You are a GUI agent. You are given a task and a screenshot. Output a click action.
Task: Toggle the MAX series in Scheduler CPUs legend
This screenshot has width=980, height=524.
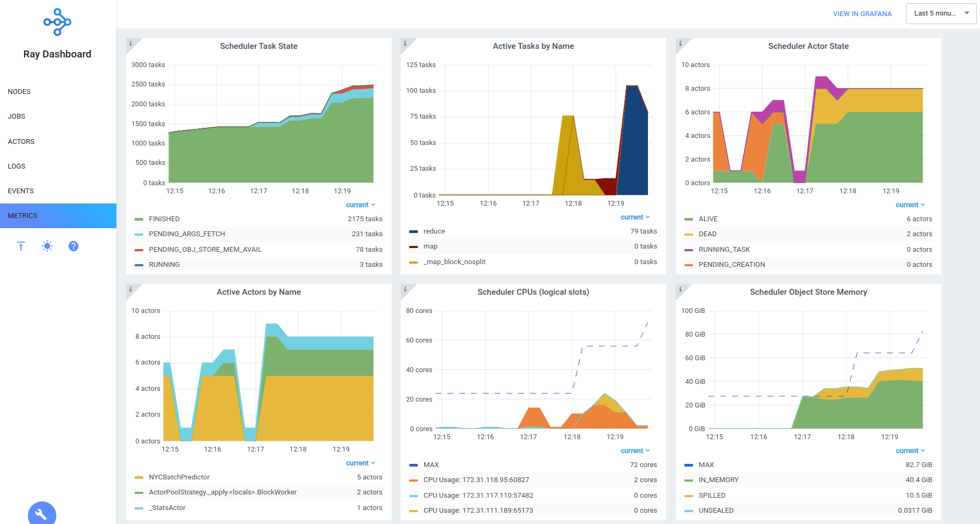(x=431, y=465)
